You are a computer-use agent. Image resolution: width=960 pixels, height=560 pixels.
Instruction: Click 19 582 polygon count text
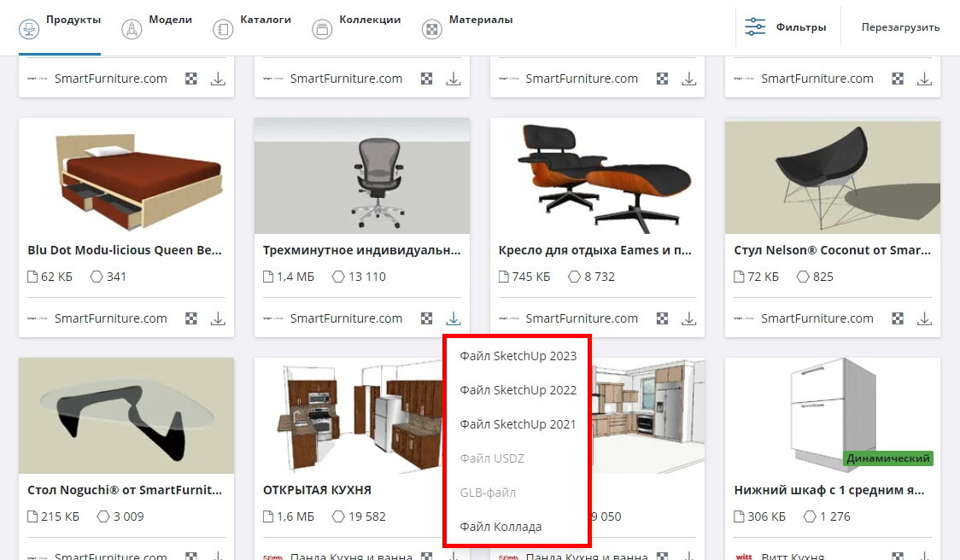point(366,516)
